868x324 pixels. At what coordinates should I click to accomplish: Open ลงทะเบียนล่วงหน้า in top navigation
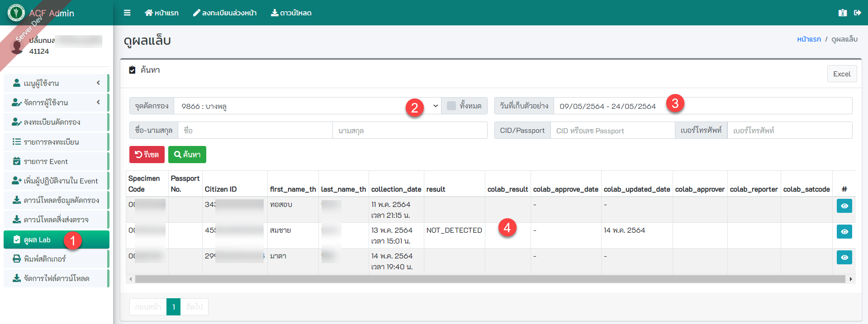coord(225,13)
